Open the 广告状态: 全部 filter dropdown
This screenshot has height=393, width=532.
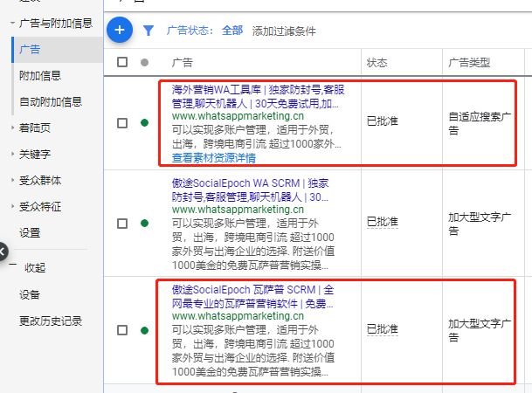205,31
